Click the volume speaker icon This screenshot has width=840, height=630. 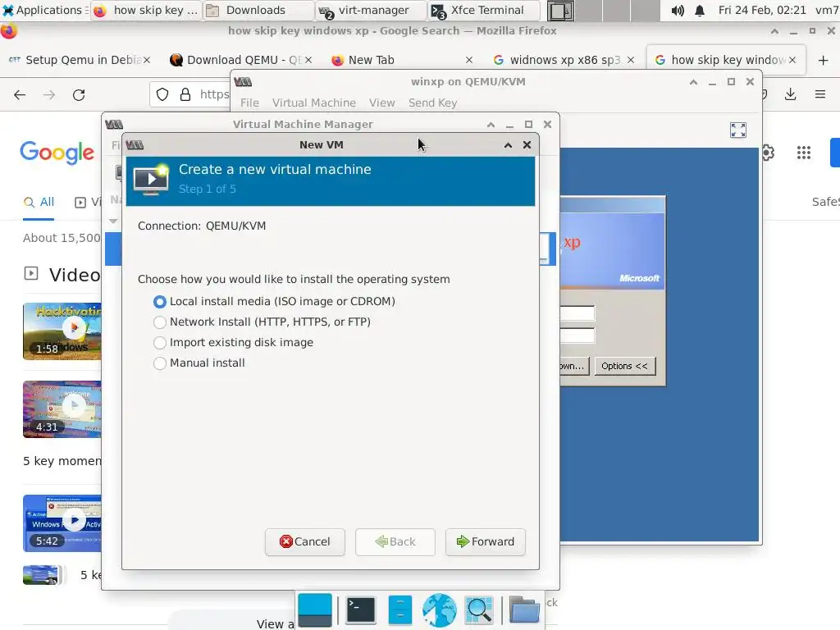(x=677, y=10)
